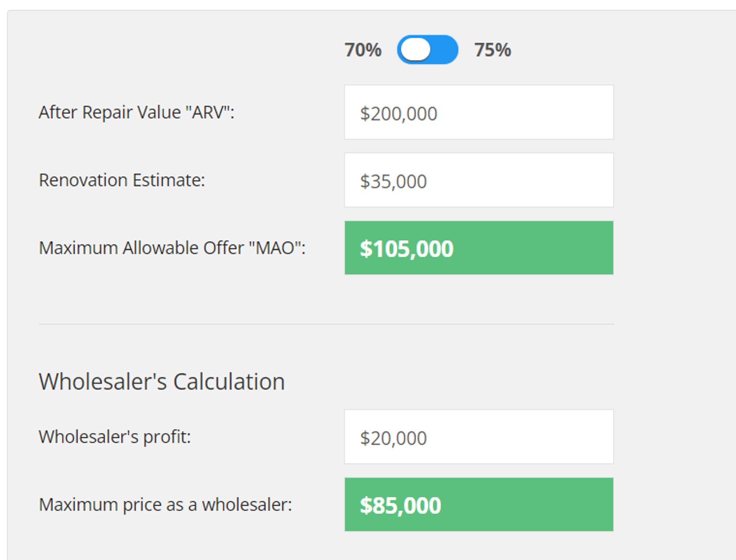The image size is (736, 560).
Task: Click the After Repair Value "ARV" label
Action: click(x=136, y=113)
